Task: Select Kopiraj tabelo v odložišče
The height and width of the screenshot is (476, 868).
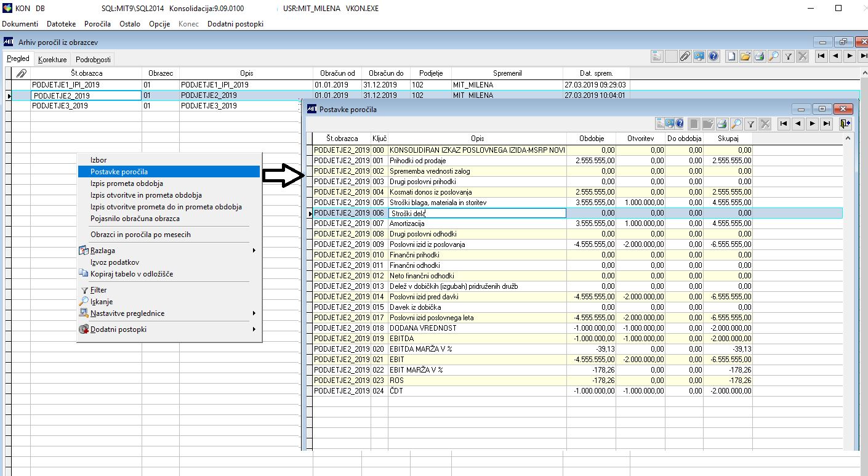Action: click(x=131, y=274)
